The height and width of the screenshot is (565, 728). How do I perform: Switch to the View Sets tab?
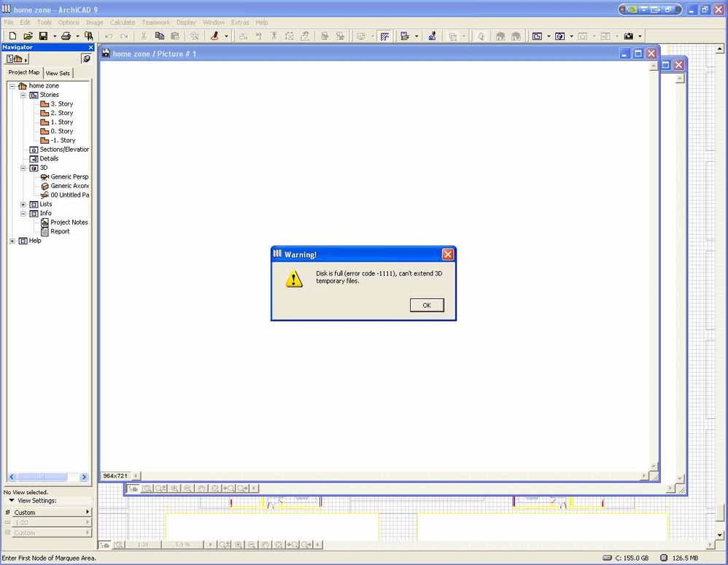(x=58, y=74)
